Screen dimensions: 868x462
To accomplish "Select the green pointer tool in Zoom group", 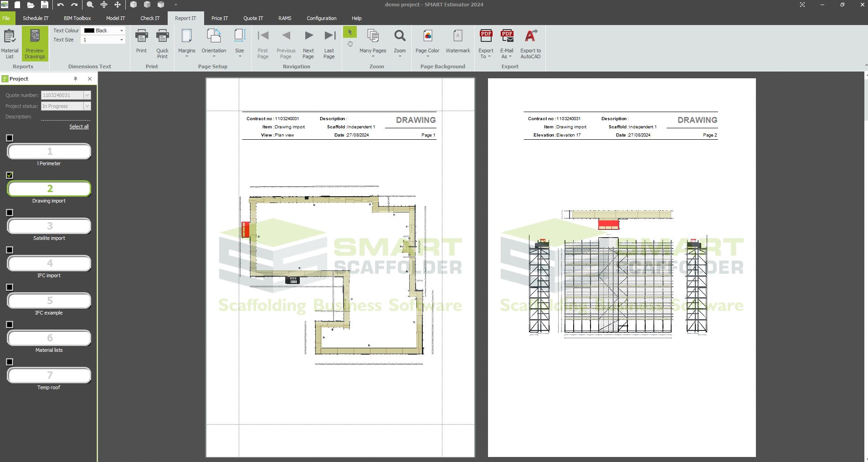I will 350,32.
